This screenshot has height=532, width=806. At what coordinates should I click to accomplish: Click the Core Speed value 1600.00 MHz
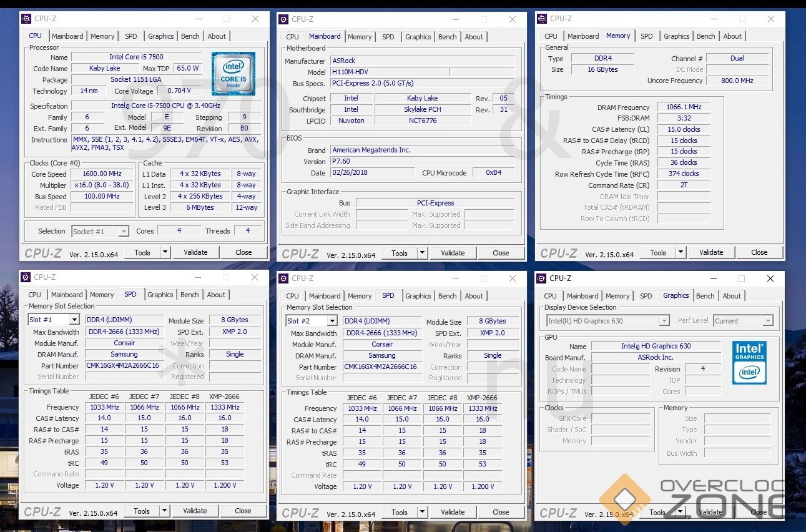tap(102, 174)
